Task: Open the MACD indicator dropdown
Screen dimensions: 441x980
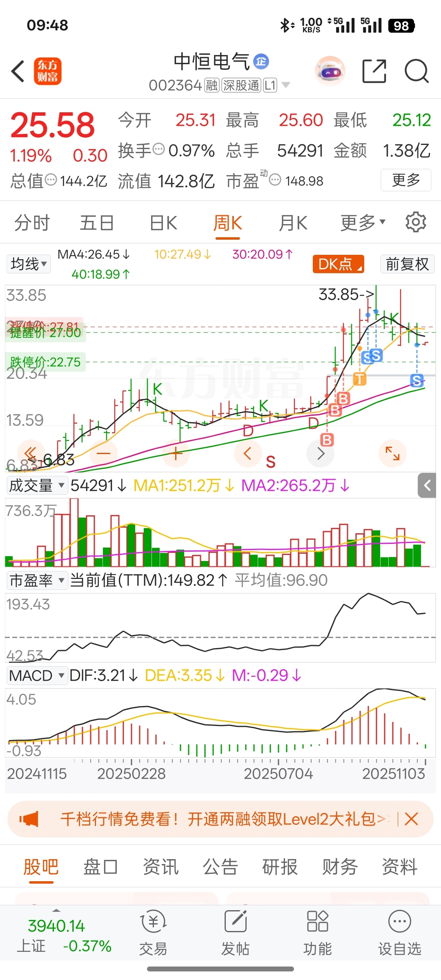Action: click(37, 675)
